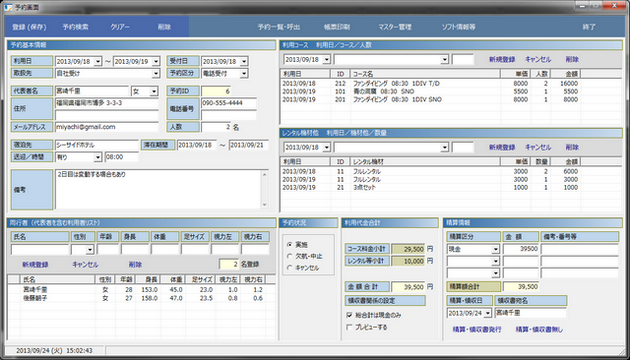Click 削除 in the 同行者 panel

coord(135,265)
